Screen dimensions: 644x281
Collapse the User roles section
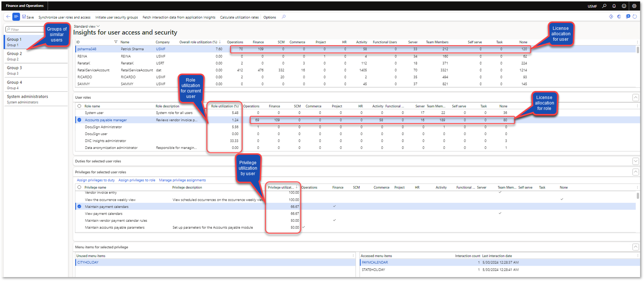point(636,97)
